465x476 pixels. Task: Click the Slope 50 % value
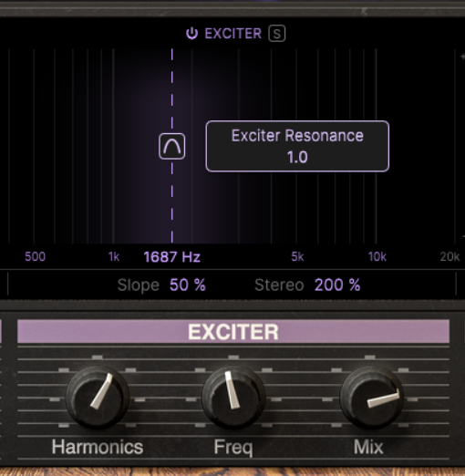pos(188,285)
